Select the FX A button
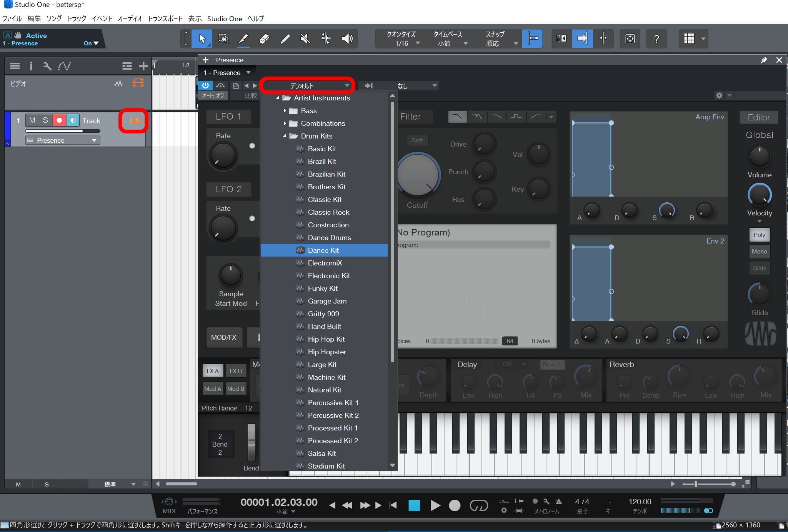This screenshot has width=788, height=532. pyautogui.click(x=212, y=371)
